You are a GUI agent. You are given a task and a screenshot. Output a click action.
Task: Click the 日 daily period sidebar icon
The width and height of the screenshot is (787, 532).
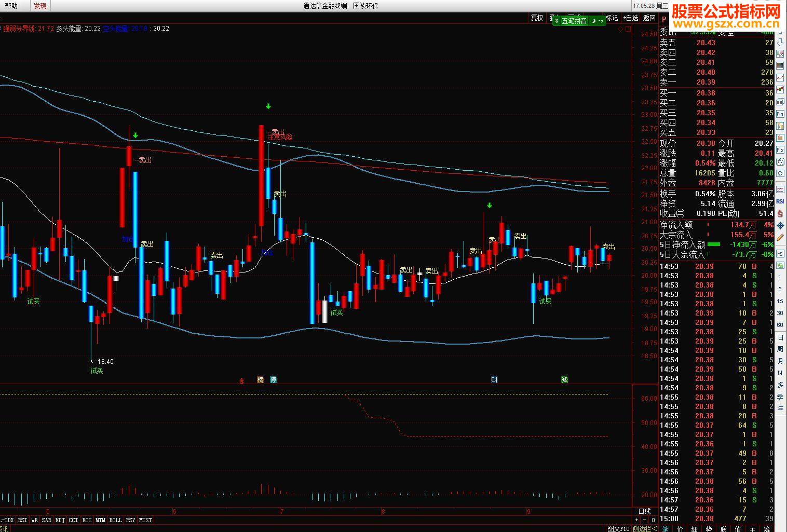pos(780,337)
